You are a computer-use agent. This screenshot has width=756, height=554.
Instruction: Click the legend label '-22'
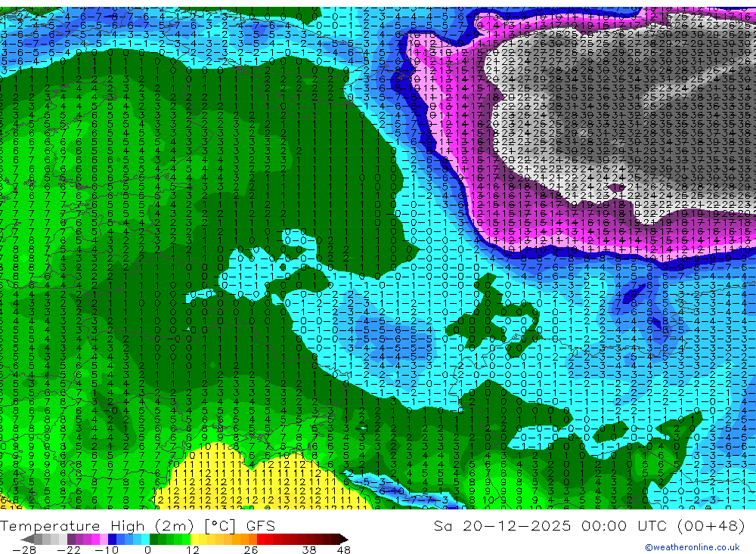pyautogui.click(x=69, y=550)
